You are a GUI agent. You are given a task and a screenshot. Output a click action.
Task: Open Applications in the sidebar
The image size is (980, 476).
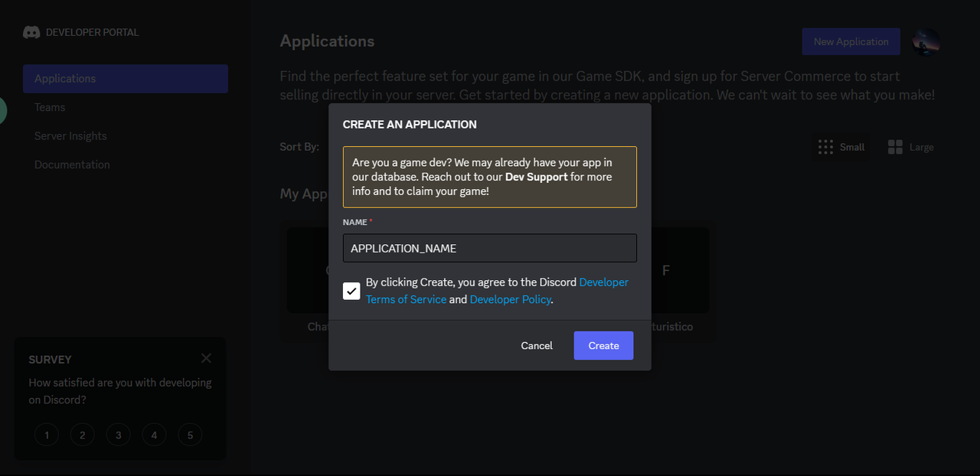(x=126, y=79)
